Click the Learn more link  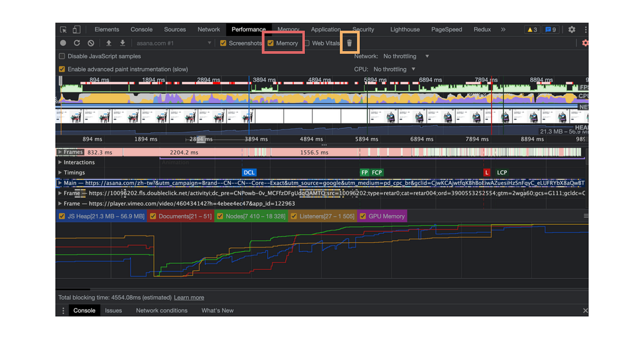(189, 298)
